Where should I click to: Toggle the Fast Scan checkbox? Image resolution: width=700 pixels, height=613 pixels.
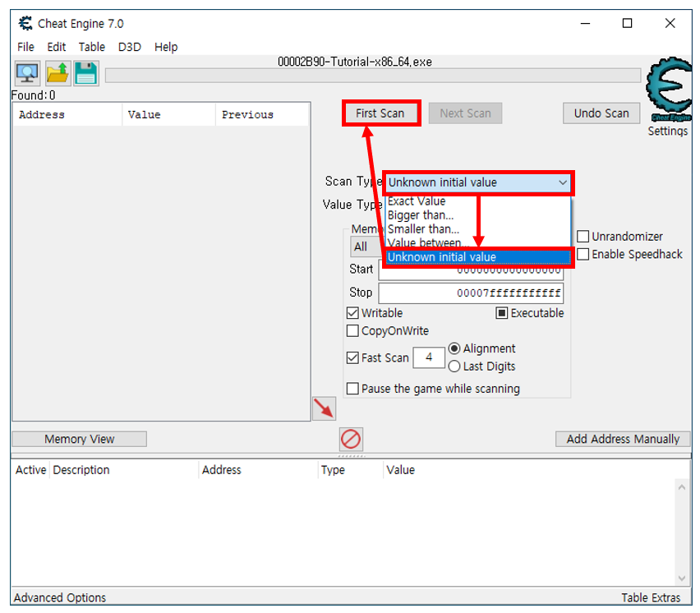352,357
